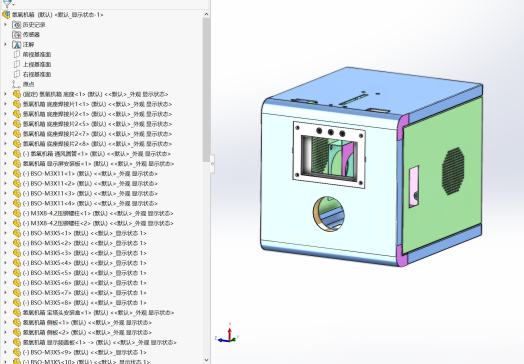The height and width of the screenshot is (364, 524).
Task: Click the 原点 origin icon
Action: pyautogui.click(x=16, y=84)
